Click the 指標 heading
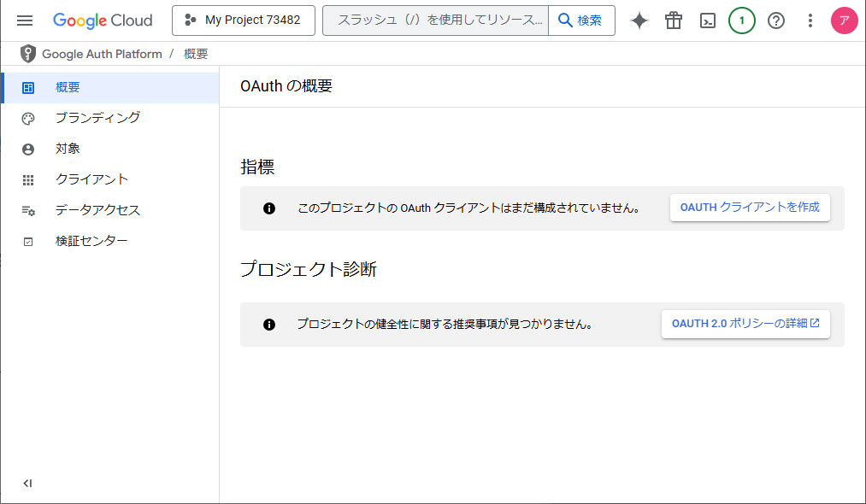The height and width of the screenshot is (504, 866). click(257, 167)
